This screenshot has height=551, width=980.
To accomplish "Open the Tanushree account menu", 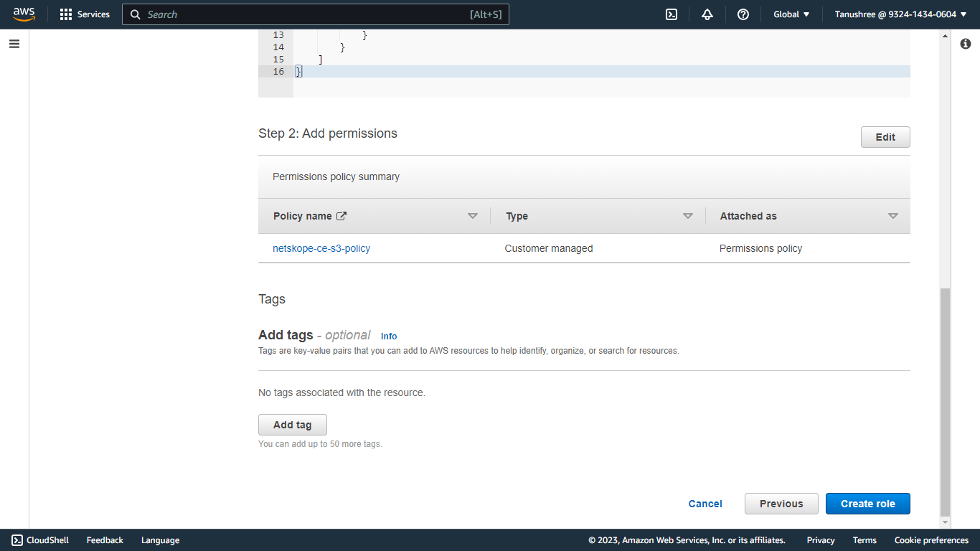I will tap(901, 14).
